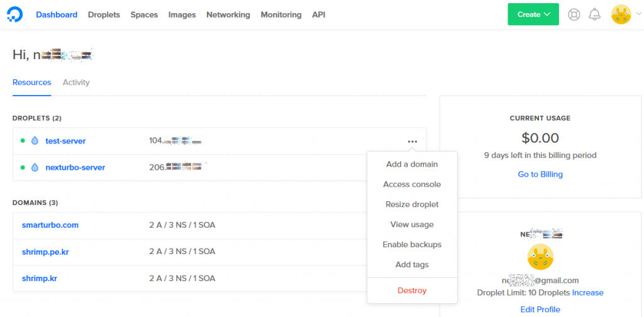The image size is (644, 317).
Task: Click the droplet icon beside nexturbo-server
Action: 35,167
